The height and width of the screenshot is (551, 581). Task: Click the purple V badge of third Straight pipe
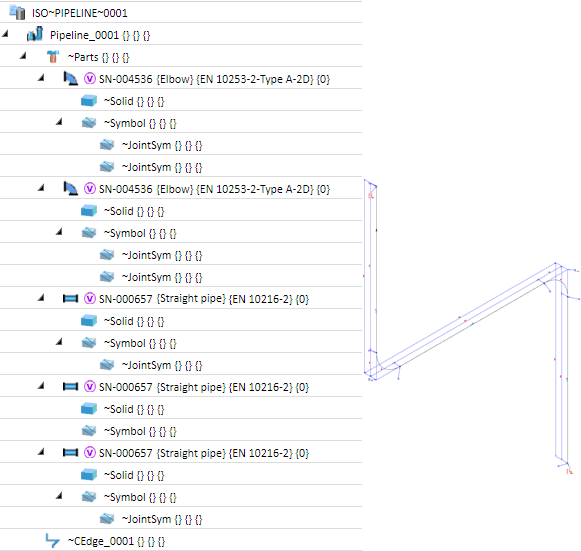pyautogui.click(x=89, y=452)
